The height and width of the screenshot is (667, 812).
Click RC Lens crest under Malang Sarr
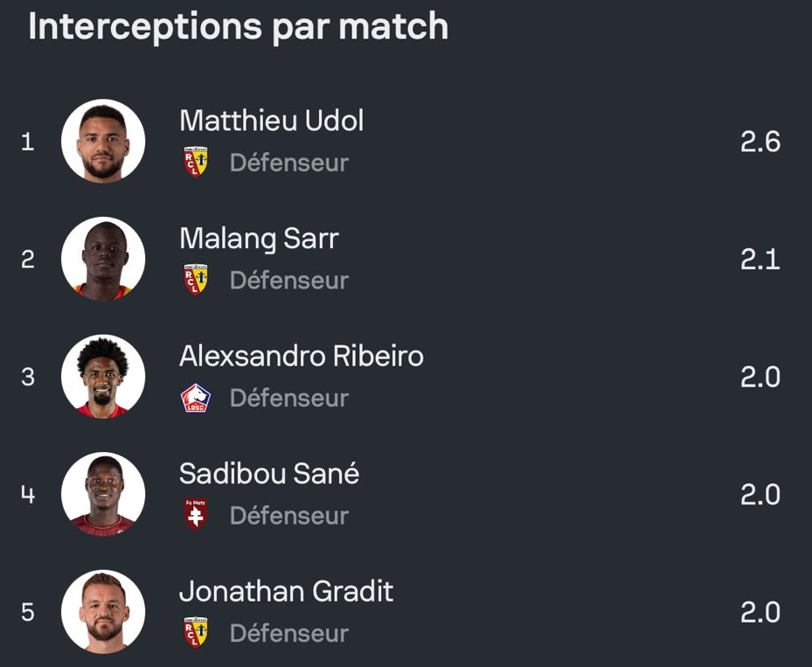(196, 280)
